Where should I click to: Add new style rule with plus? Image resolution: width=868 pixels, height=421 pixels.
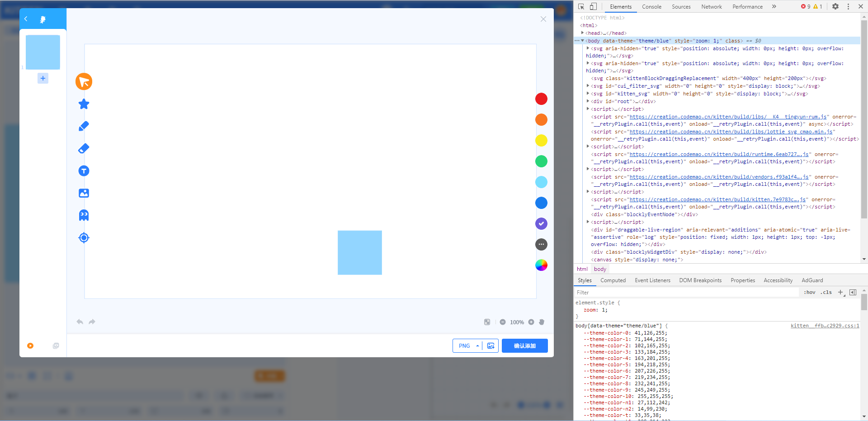pyautogui.click(x=840, y=293)
